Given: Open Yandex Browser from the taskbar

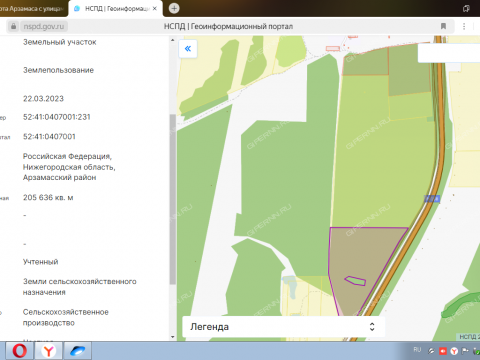Looking at the screenshot, I should (x=49, y=351).
